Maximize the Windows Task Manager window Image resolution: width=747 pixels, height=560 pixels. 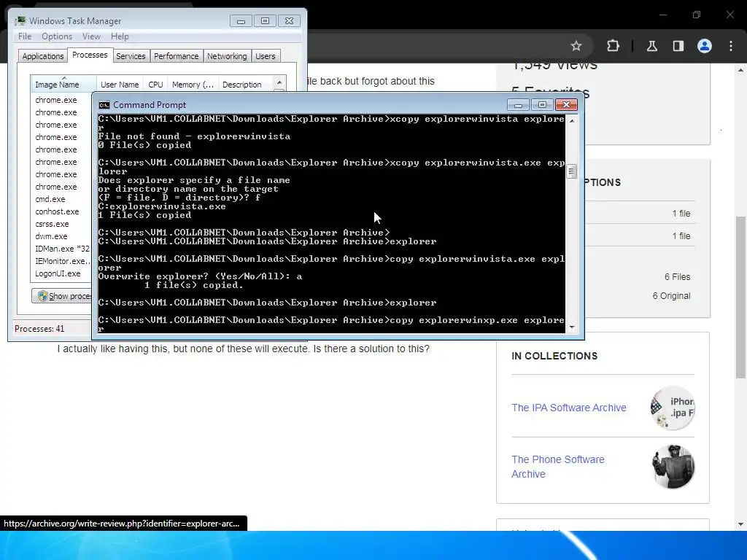[x=266, y=21]
